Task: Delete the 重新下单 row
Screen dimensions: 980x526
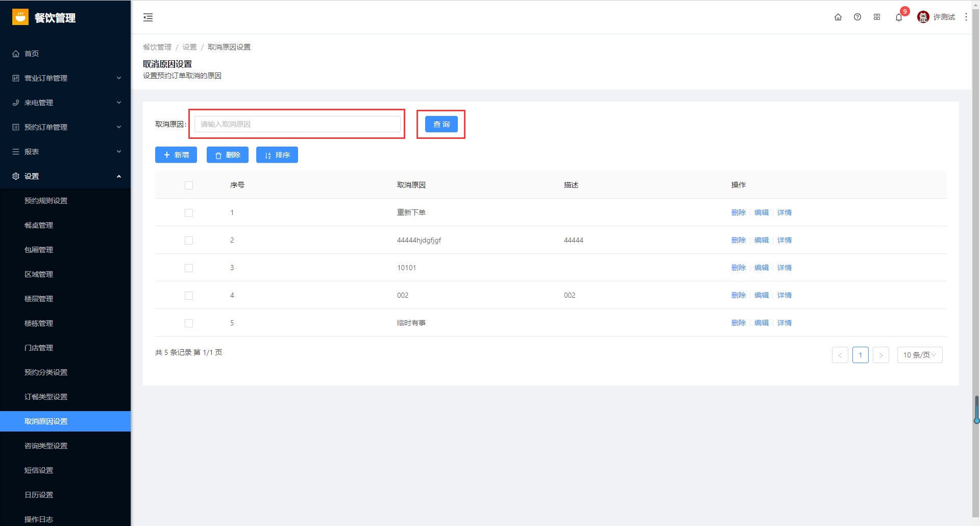Action: (739, 213)
